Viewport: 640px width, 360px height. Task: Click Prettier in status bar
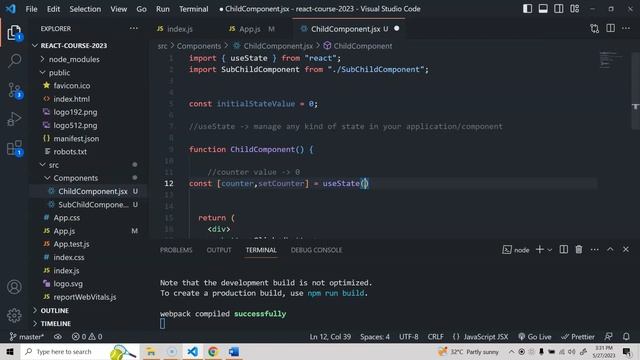click(x=578, y=337)
